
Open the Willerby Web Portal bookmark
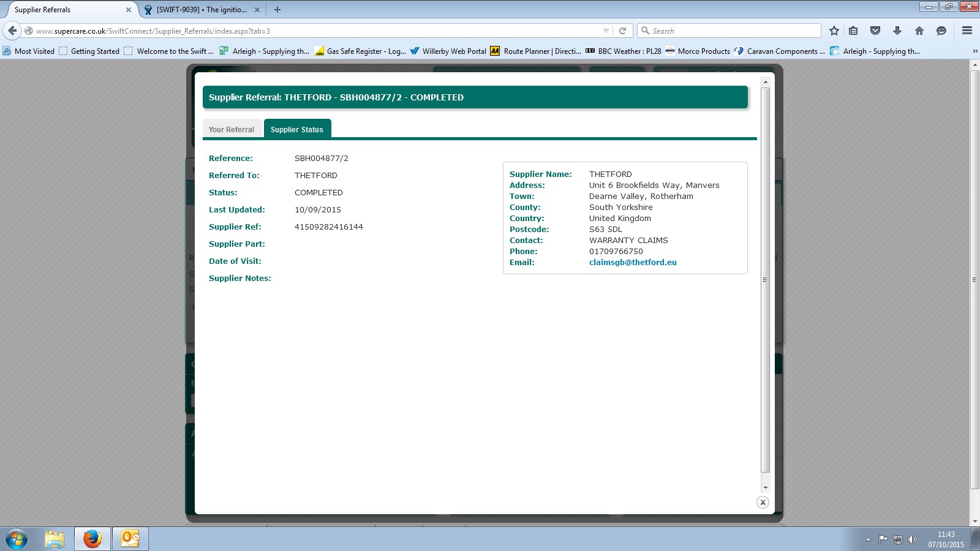click(x=448, y=51)
